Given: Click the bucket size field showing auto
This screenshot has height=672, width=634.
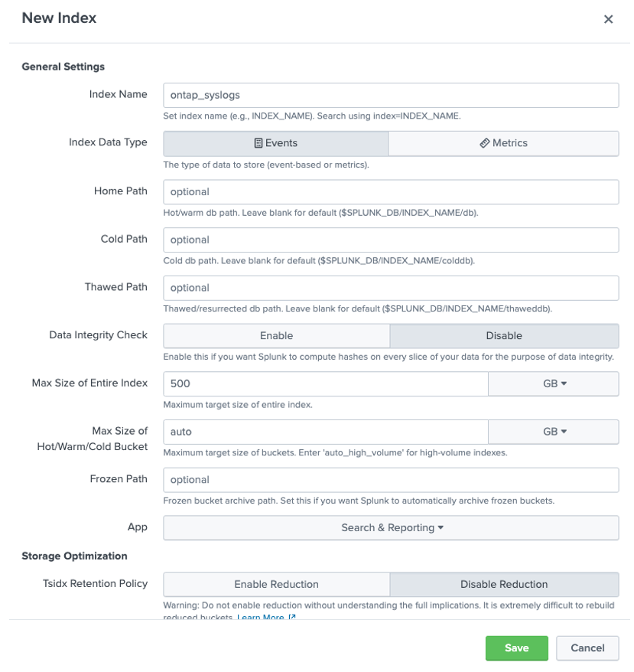Looking at the screenshot, I should point(324,432).
